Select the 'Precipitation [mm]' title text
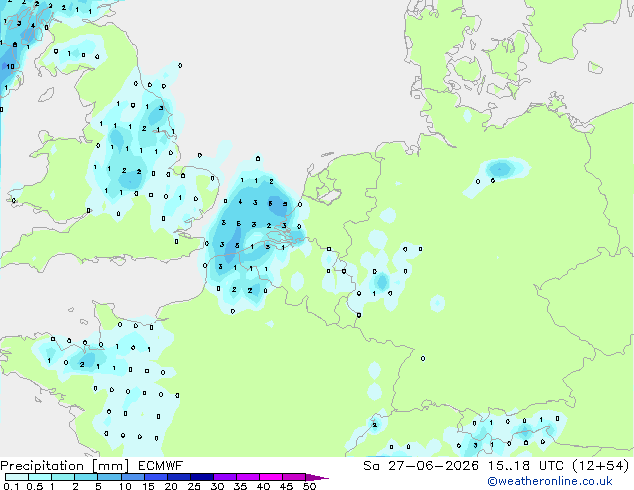This screenshot has width=634, height=490. (65, 466)
